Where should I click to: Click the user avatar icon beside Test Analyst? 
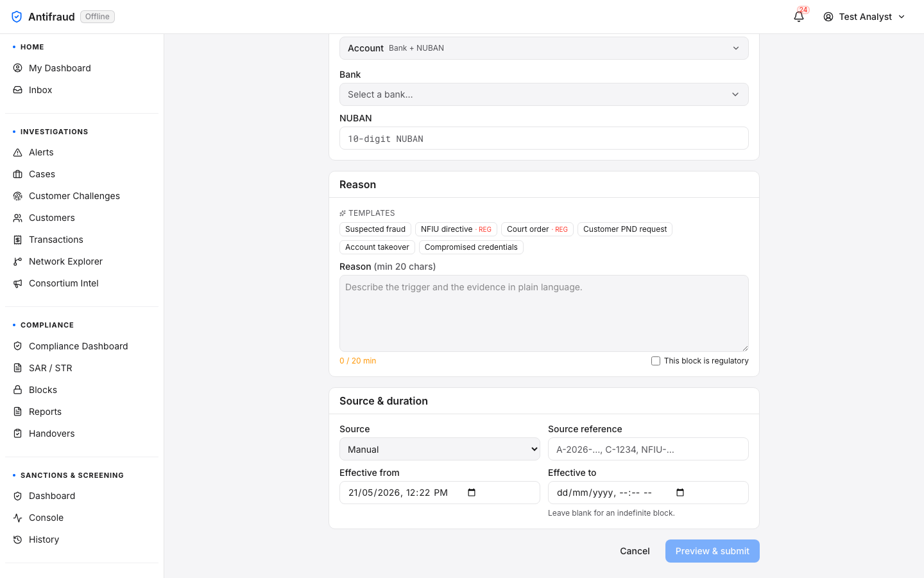point(828,17)
